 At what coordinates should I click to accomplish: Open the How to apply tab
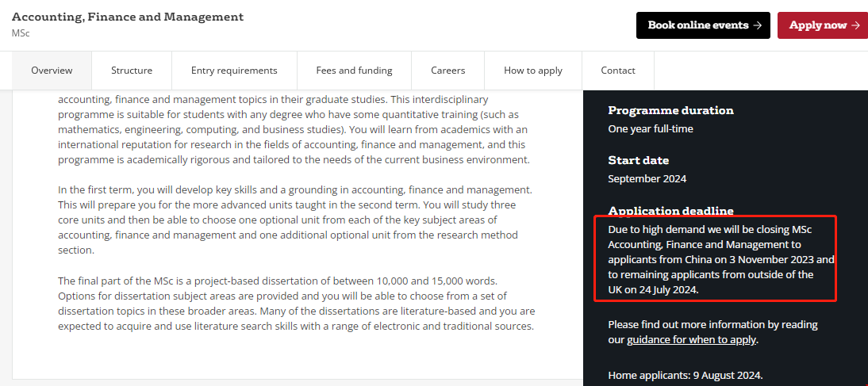click(x=533, y=71)
